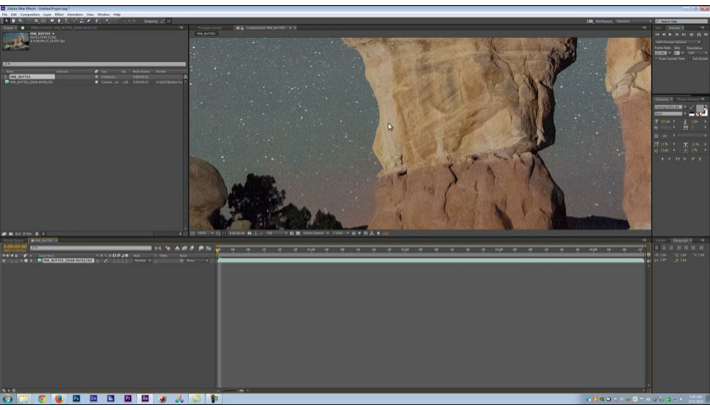
Task: Open the Layer menu
Action: coord(47,14)
